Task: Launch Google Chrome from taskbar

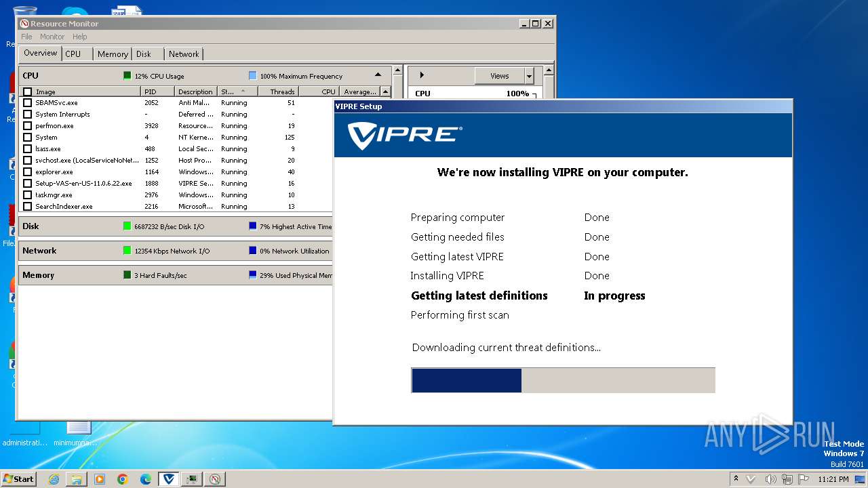Action: (123, 479)
